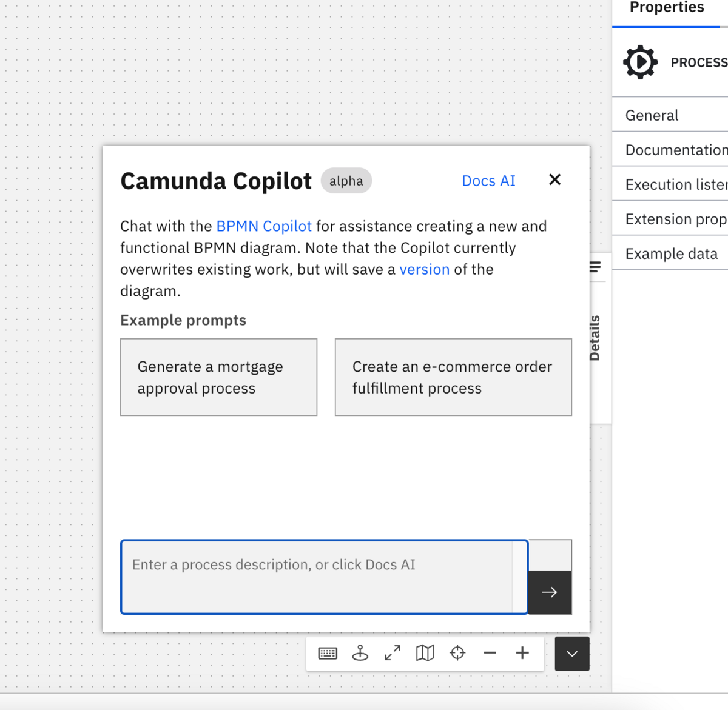Zoom out with the minus icon
The height and width of the screenshot is (710, 728).
[x=490, y=653]
